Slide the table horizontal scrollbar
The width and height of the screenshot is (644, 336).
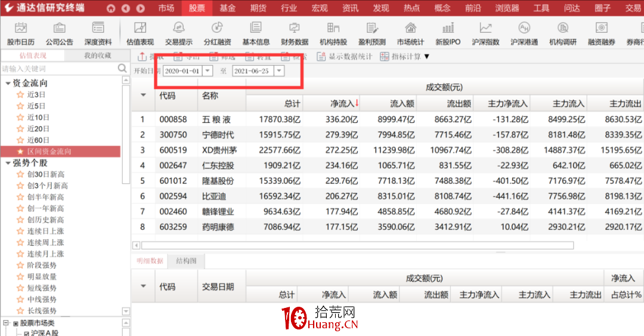357,245
